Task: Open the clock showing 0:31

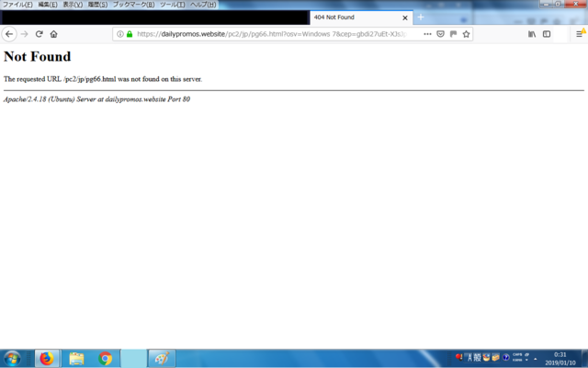Action: pyautogui.click(x=560, y=359)
